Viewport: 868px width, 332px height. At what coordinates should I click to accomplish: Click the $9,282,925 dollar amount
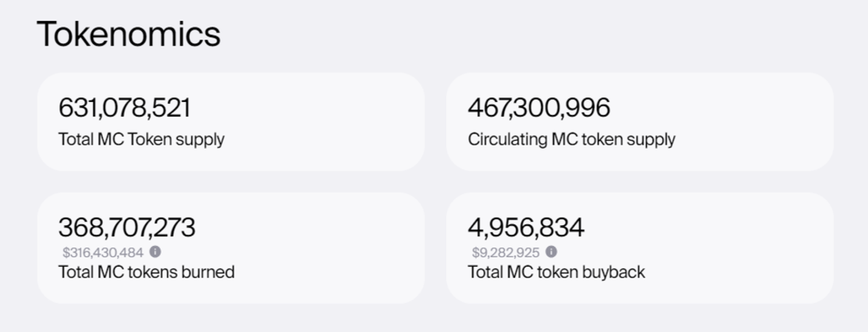click(x=506, y=252)
